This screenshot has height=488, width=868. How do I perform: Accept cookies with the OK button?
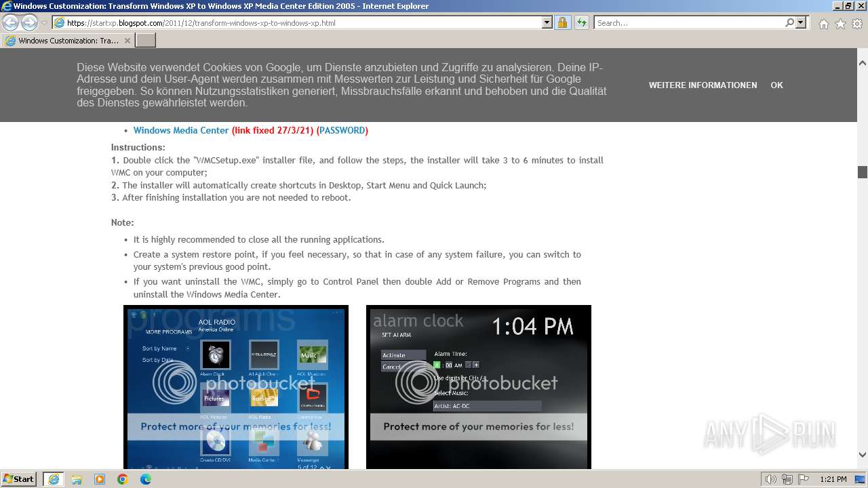pos(776,85)
